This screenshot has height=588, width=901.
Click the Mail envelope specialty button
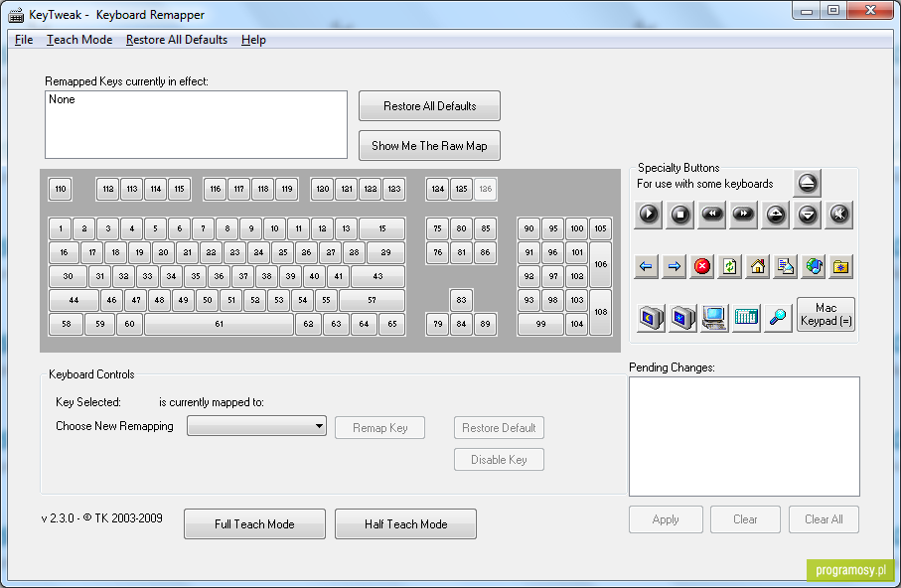click(786, 267)
